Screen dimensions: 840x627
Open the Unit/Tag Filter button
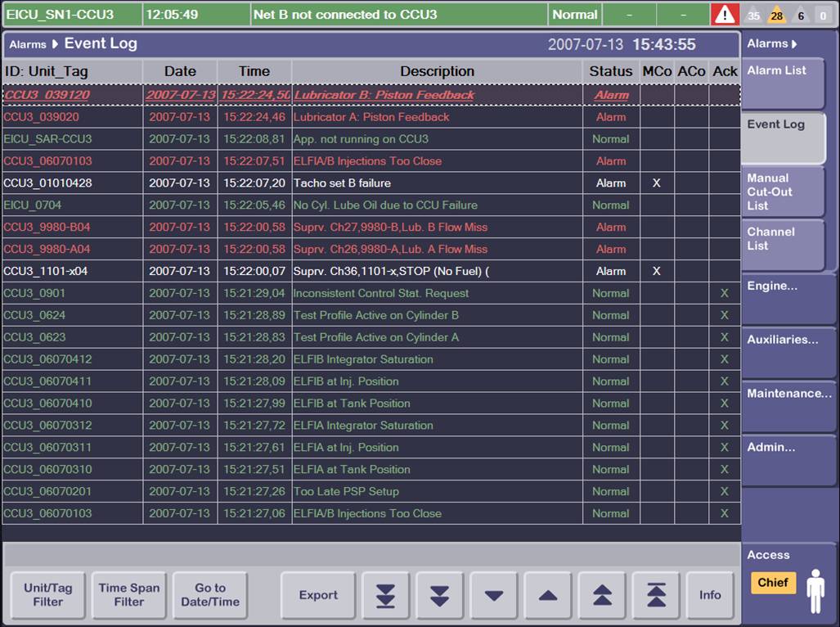click(48, 595)
